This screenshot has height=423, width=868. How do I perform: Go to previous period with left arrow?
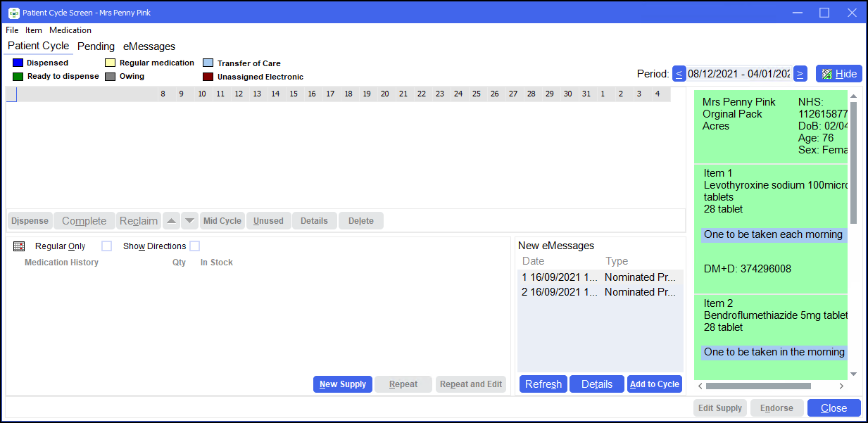coord(679,74)
